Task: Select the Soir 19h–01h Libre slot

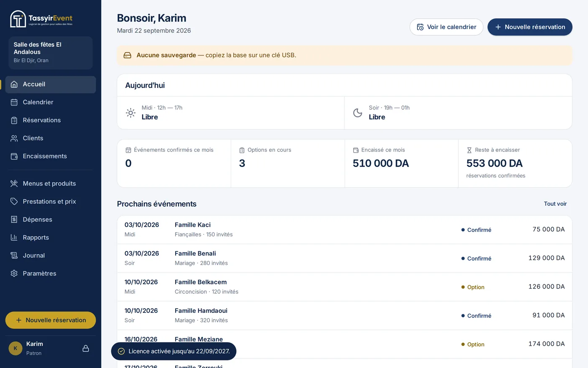Action: click(458, 113)
